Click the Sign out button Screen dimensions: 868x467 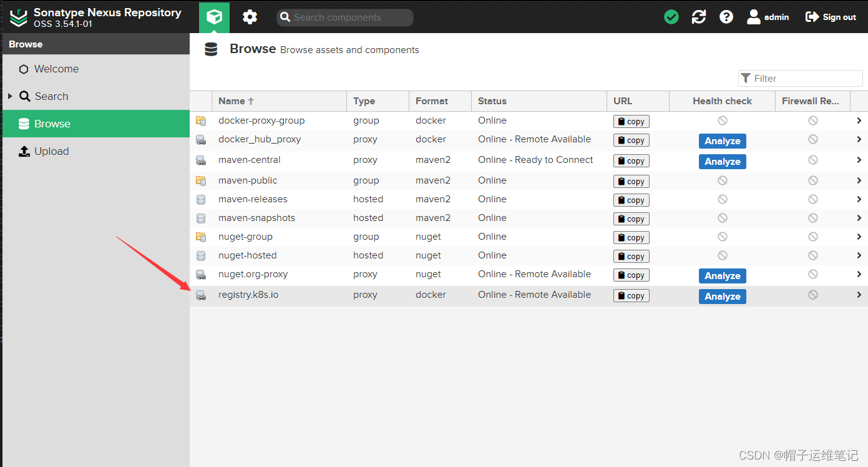pos(831,17)
